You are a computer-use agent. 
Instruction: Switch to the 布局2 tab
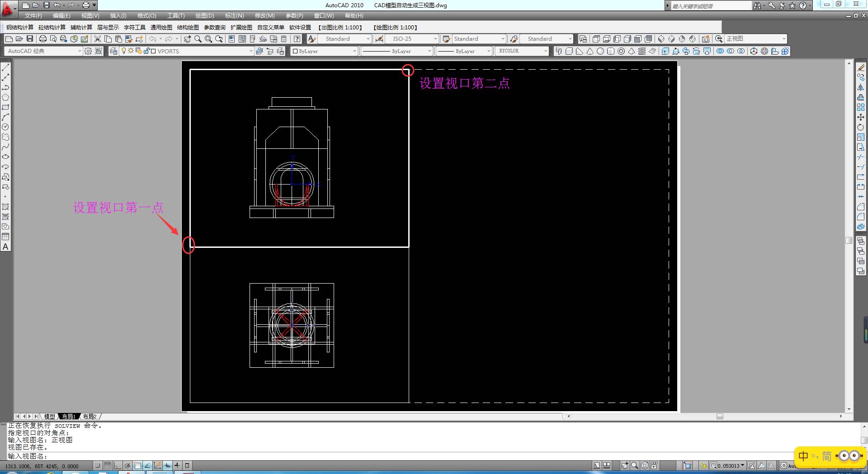point(90,417)
